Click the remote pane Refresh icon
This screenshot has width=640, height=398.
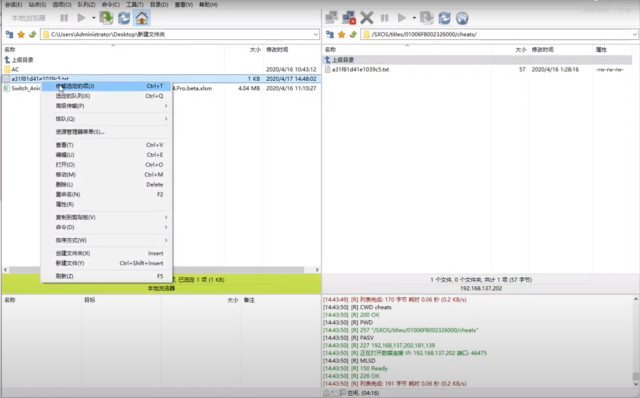pyautogui.click(x=444, y=18)
